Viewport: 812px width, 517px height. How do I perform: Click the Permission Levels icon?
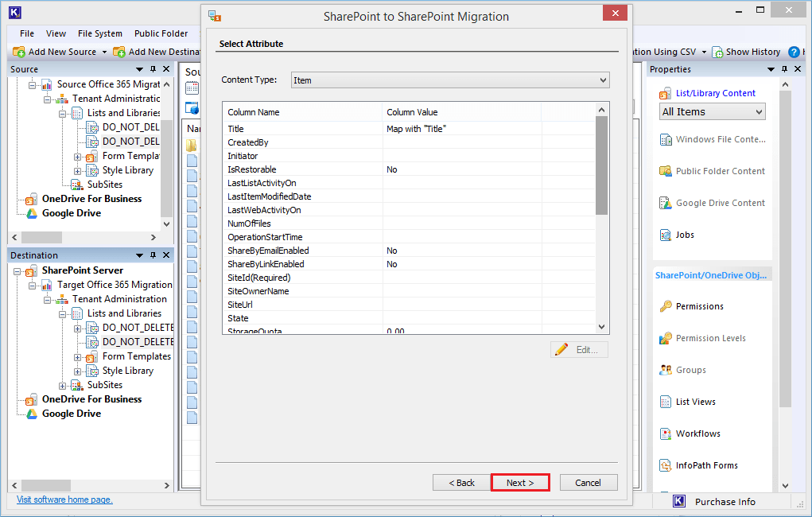(666, 338)
